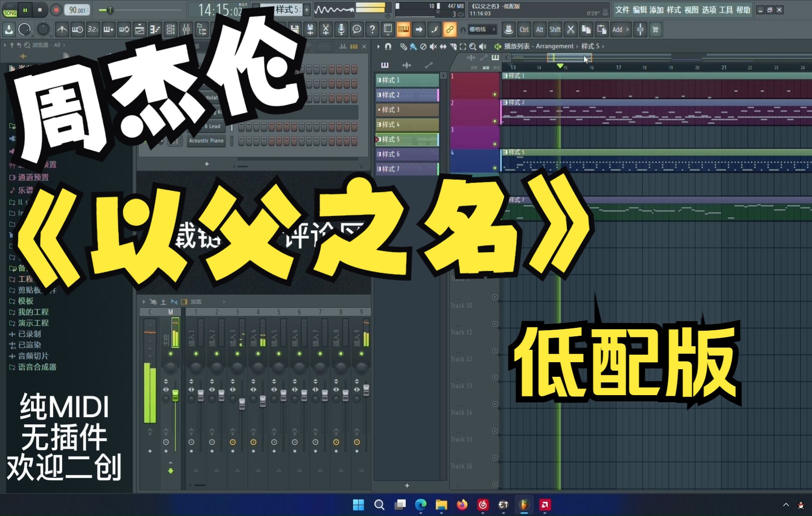Open the 编辑 menu
812x516 pixels.
pyautogui.click(x=639, y=10)
